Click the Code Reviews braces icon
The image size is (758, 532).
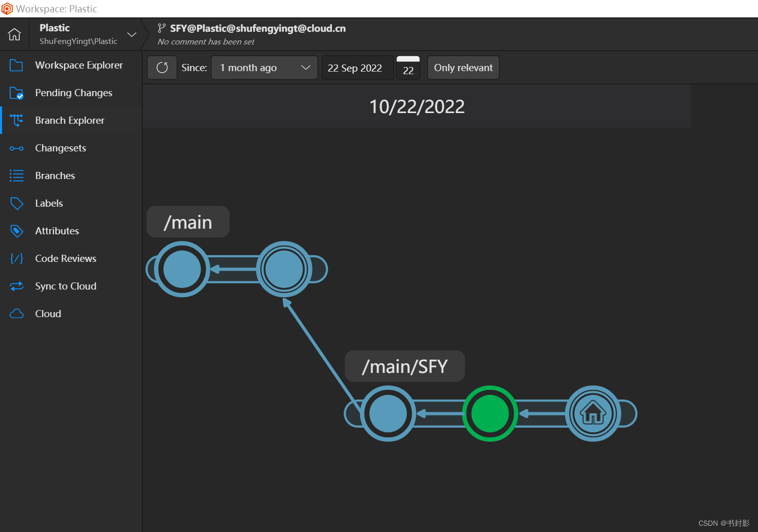tap(16, 258)
